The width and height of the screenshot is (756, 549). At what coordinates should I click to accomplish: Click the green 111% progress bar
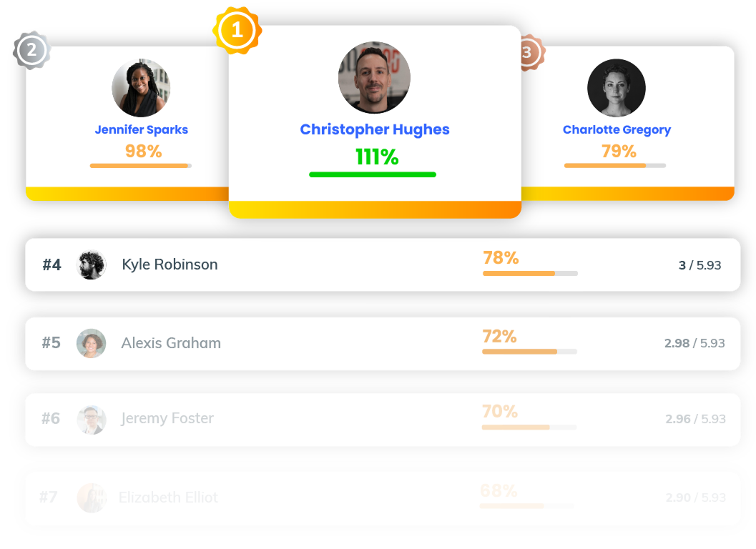point(372,174)
